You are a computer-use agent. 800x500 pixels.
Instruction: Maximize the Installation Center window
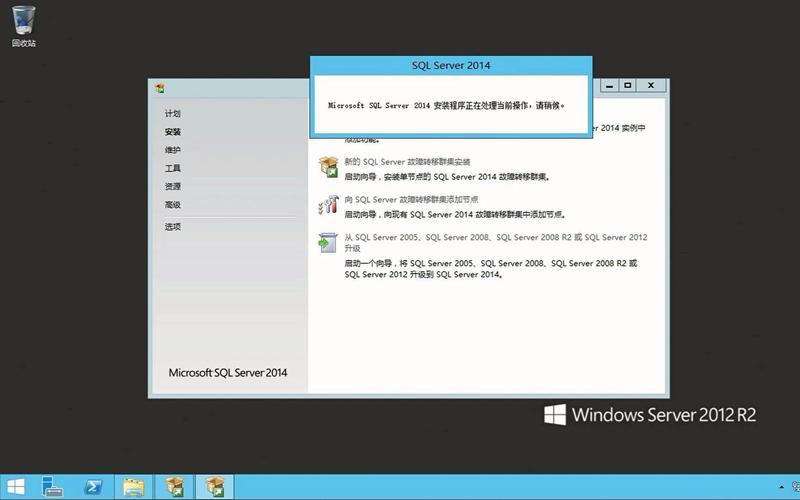tap(628, 86)
